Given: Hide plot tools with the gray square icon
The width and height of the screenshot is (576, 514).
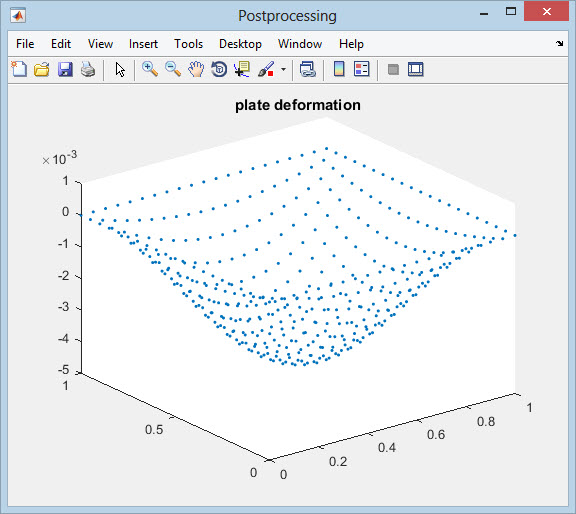Looking at the screenshot, I should pos(393,69).
